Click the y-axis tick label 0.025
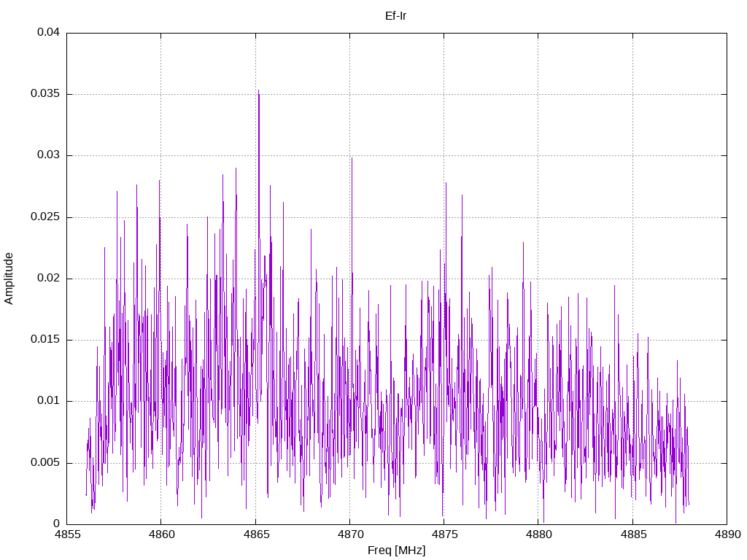 click(x=45, y=217)
